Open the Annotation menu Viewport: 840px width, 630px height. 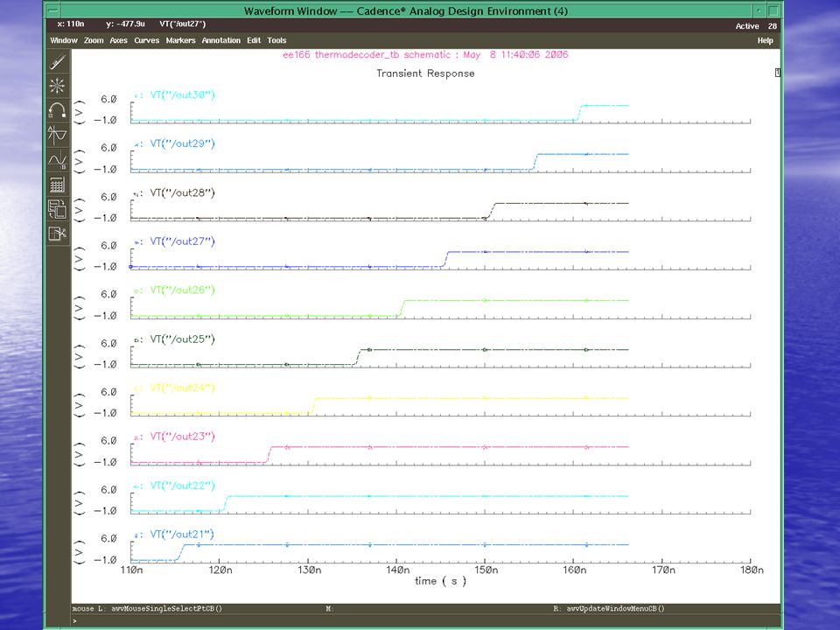pos(221,40)
